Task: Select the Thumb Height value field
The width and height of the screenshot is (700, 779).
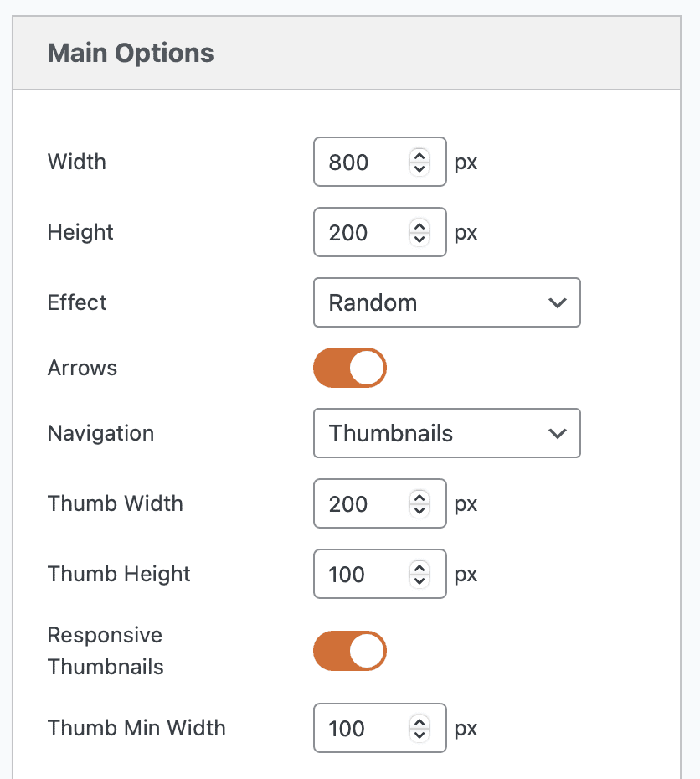Action: click(362, 574)
